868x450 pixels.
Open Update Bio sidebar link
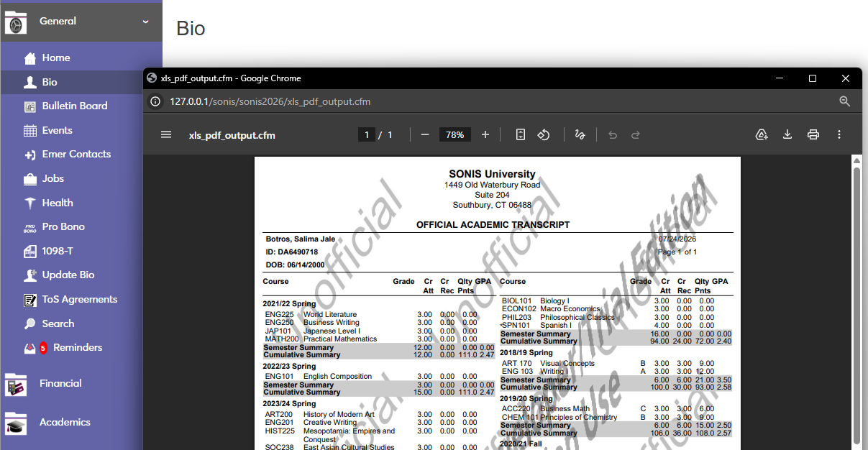coord(68,275)
